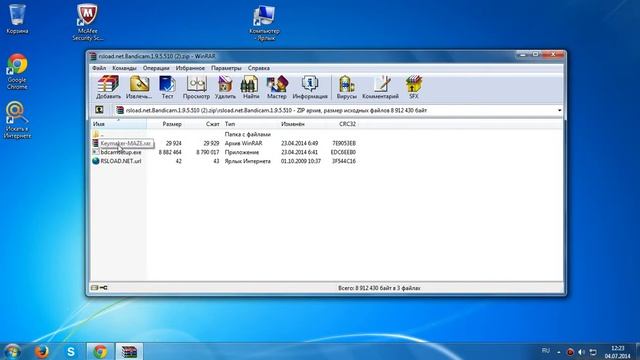
Task: Click the 'Приложение' type cell
Action: (242, 152)
